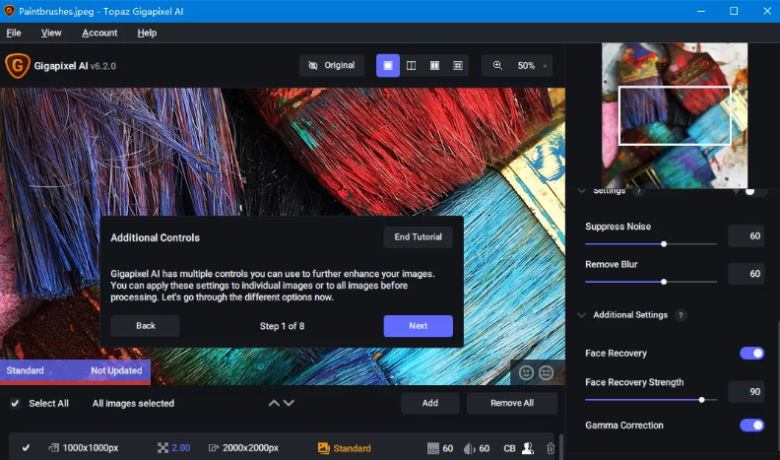Delete the image with the trash icon
The height and width of the screenshot is (460, 780).
pyautogui.click(x=551, y=448)
